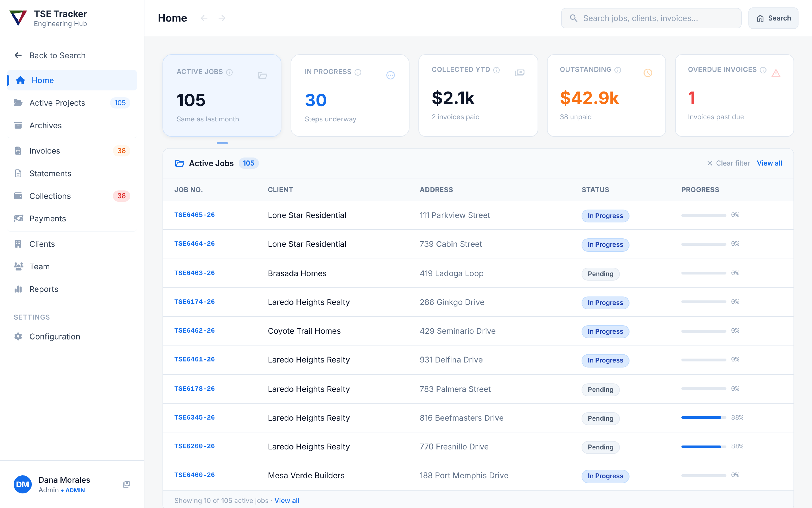Click In Progress status for Mesa Verde Builders

(x=605, y=476)
